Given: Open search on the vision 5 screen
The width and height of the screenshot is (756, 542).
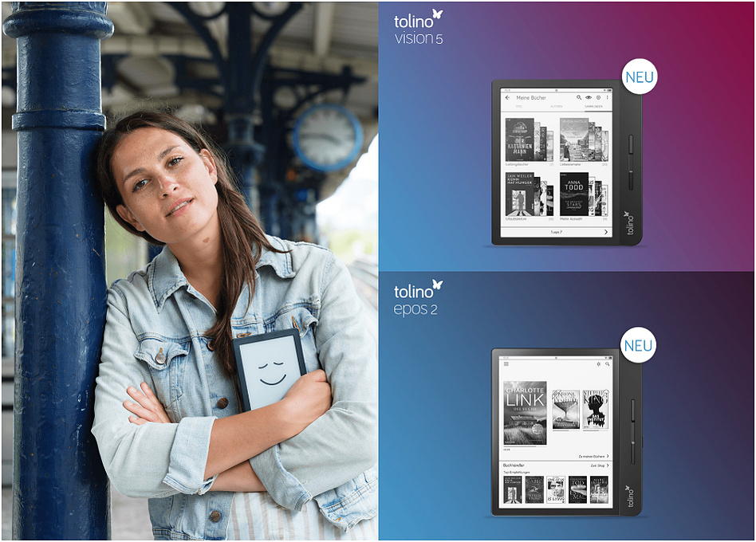Looking at the screenshot, I should (x=579, y=97).
